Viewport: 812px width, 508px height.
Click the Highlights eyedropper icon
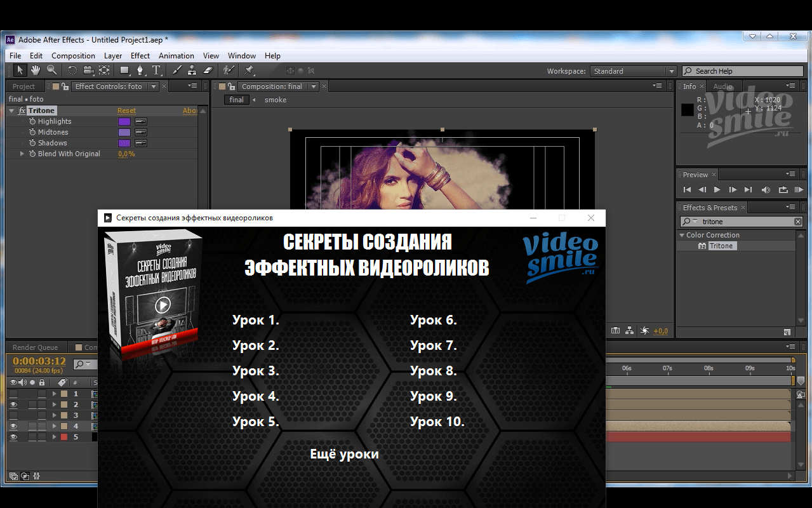click(x=141, y=121)
